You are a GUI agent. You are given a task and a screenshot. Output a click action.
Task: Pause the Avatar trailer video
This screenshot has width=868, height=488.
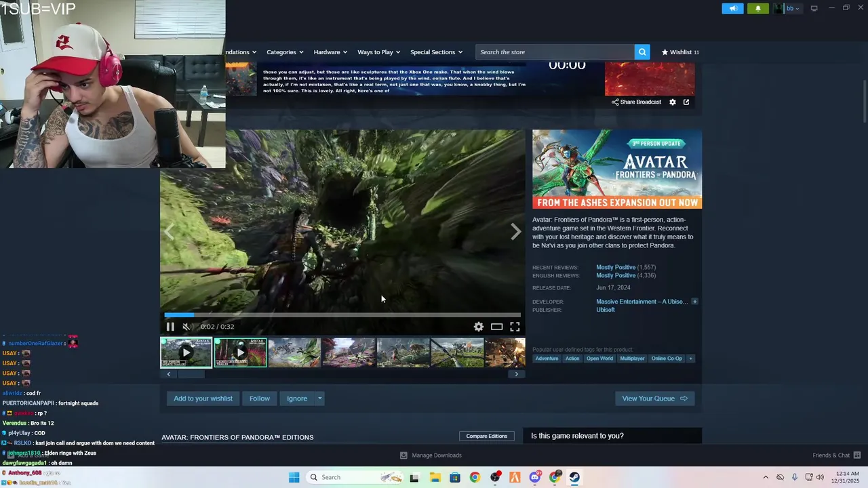[170, 327]
